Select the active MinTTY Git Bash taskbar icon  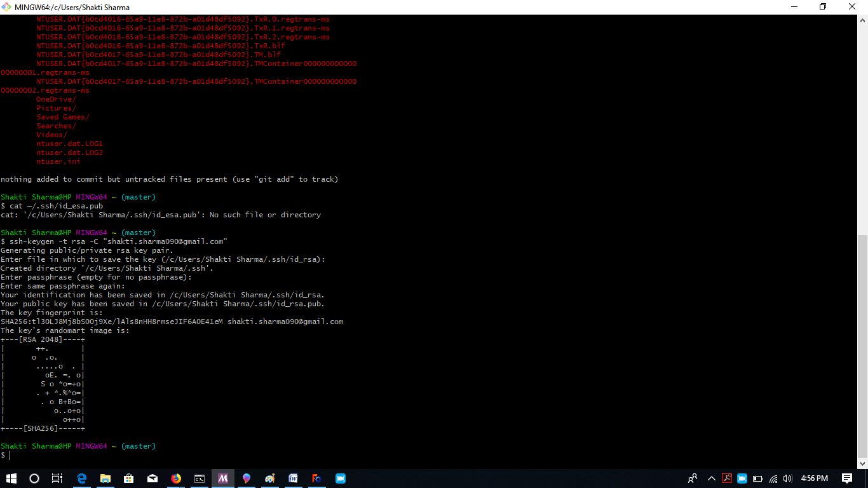pos(223,478)
